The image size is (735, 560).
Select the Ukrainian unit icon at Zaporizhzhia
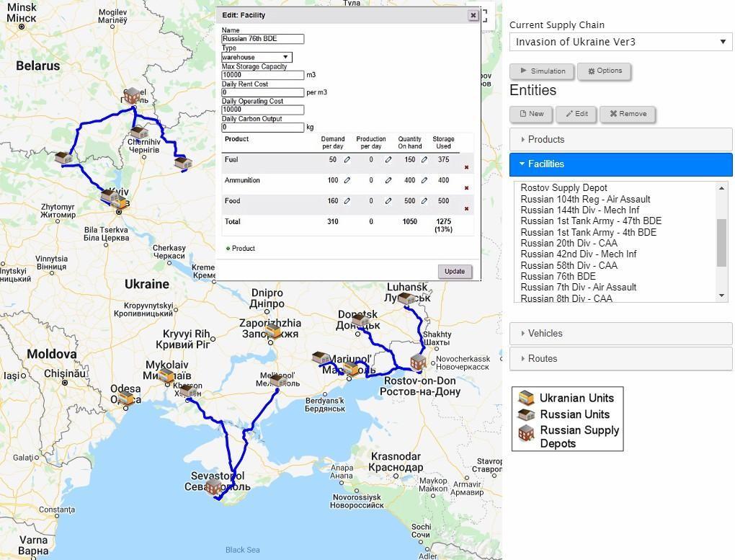272,331
